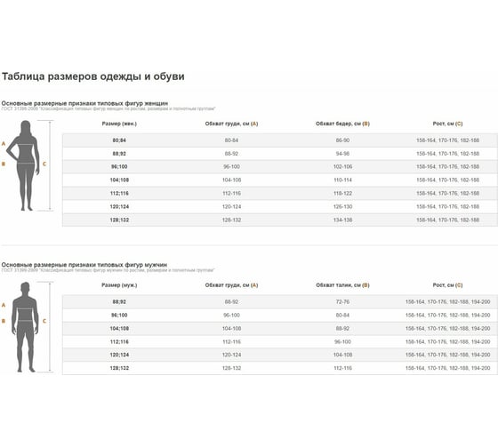Viewport: 498px width, 448px height.
Task: Select women's size cell '104;108'
Action: click(x=119, y=180)
